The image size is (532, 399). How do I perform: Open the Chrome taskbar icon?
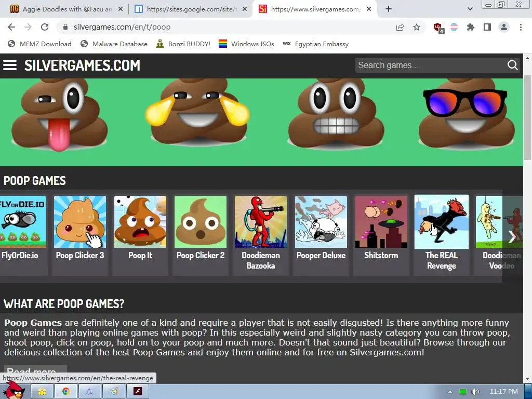(66, 392)
